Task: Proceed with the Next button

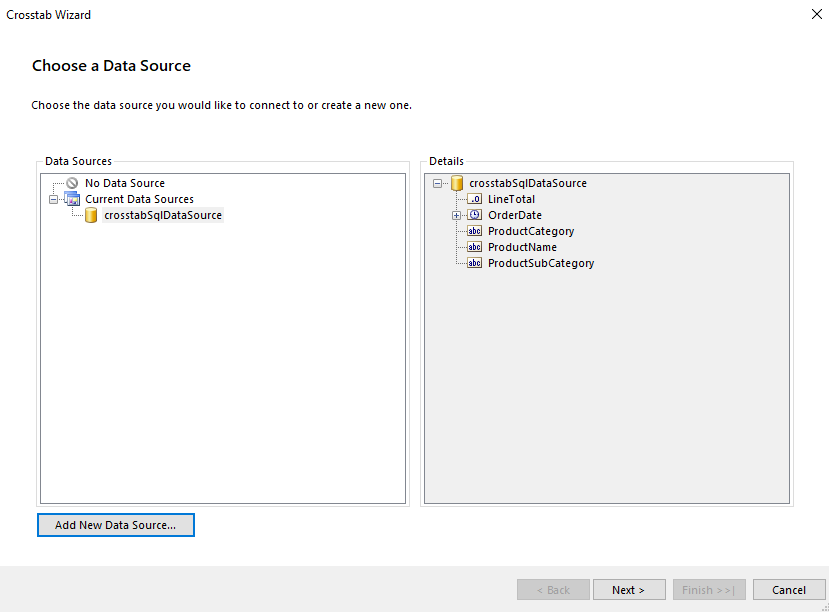Action: click(x=629, y=589)
